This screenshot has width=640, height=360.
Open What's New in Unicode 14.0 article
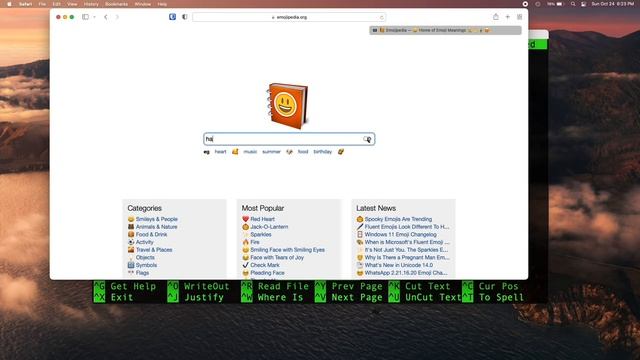click(399, 265)
